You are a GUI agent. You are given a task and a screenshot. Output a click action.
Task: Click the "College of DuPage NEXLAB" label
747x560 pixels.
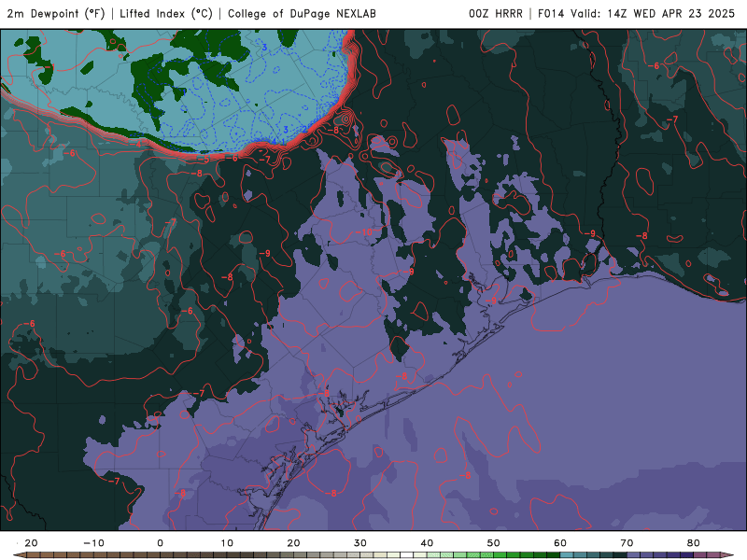pyautogui.click(x=302, y=13)
